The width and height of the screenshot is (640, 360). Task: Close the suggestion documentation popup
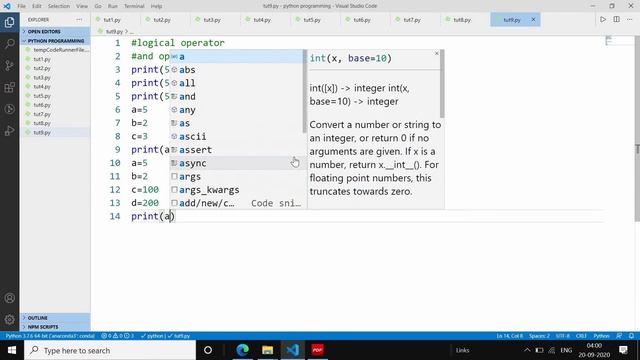tap(437, 53)
